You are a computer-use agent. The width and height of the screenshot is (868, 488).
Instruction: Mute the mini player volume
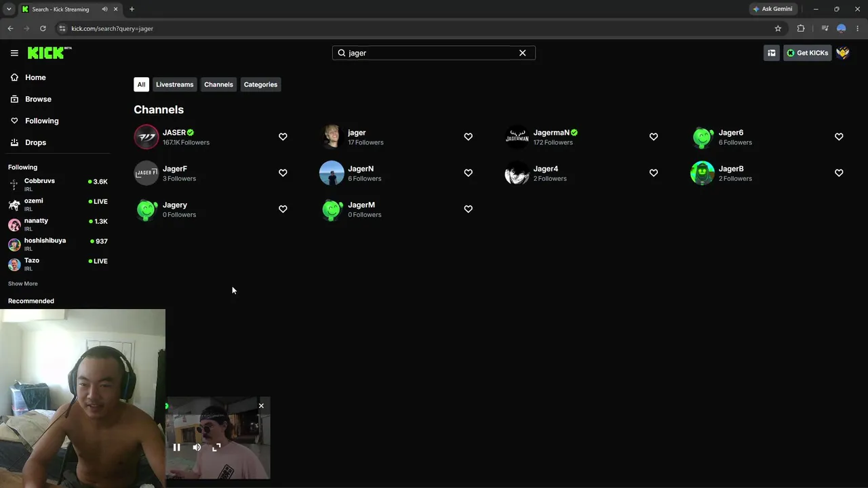(197, 447)
